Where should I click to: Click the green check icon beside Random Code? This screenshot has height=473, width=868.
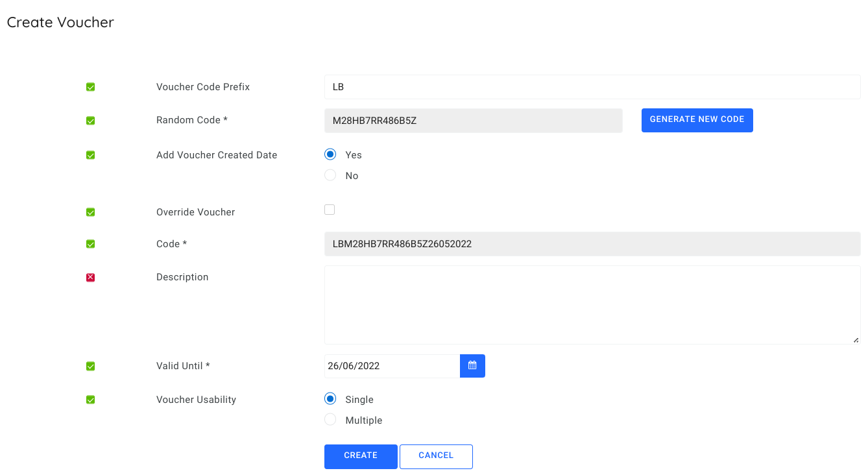90,120
